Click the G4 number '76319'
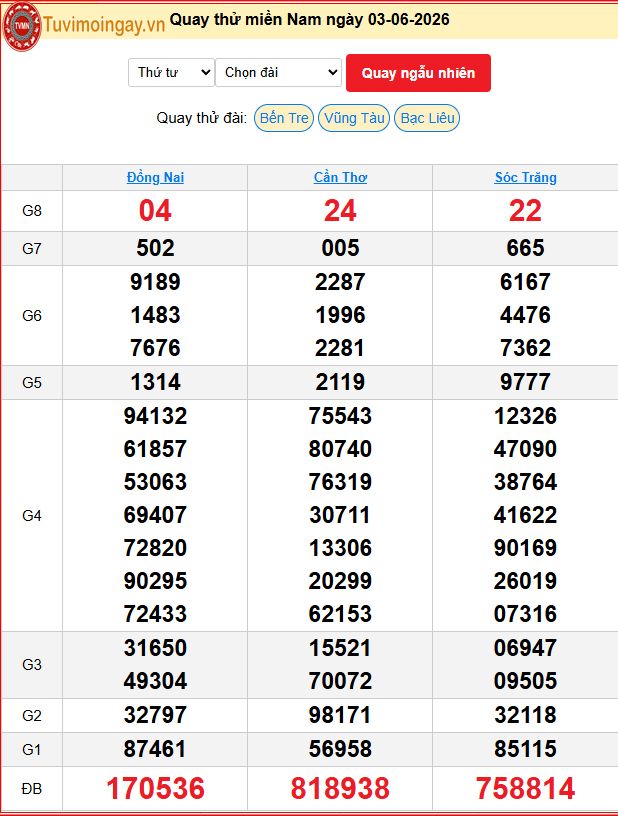The image size is (618, 816). [340, 482]
